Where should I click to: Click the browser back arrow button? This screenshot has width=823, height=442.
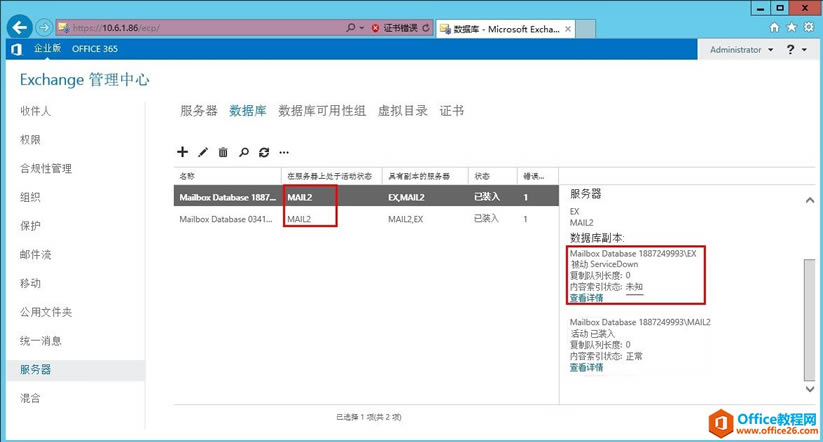17,27
